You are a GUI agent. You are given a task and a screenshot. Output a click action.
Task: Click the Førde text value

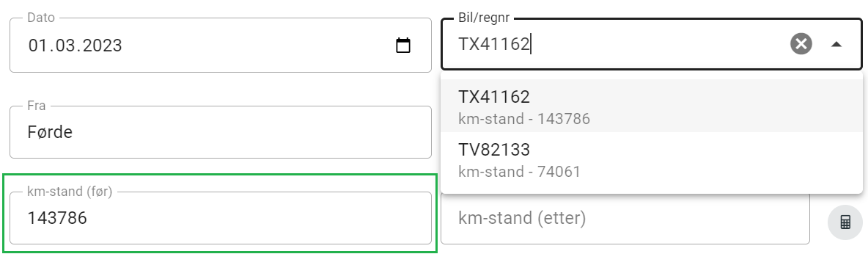pyautogui.click(x=50, y=132)
